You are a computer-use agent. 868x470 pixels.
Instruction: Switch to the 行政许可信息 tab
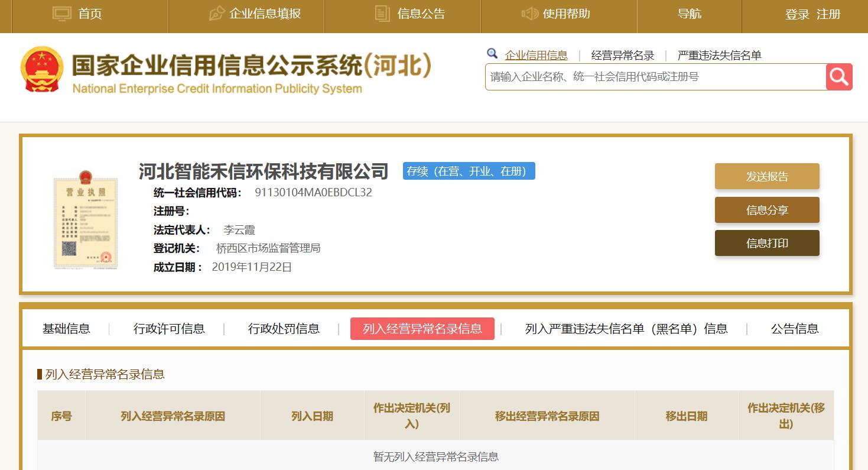coord(169,329)
